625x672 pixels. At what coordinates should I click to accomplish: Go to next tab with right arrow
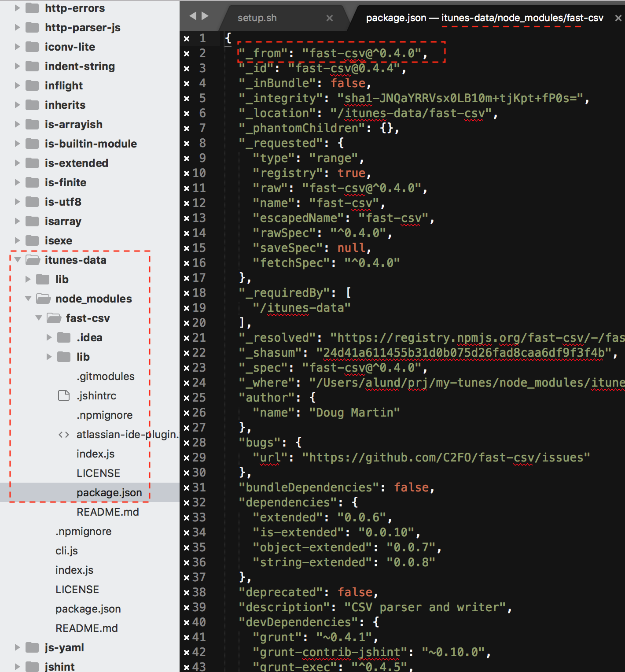[205, 16]
